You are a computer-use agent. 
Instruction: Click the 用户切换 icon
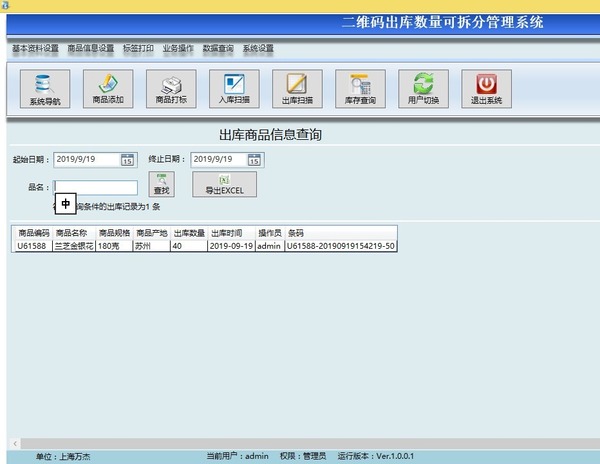coord(423,89)
